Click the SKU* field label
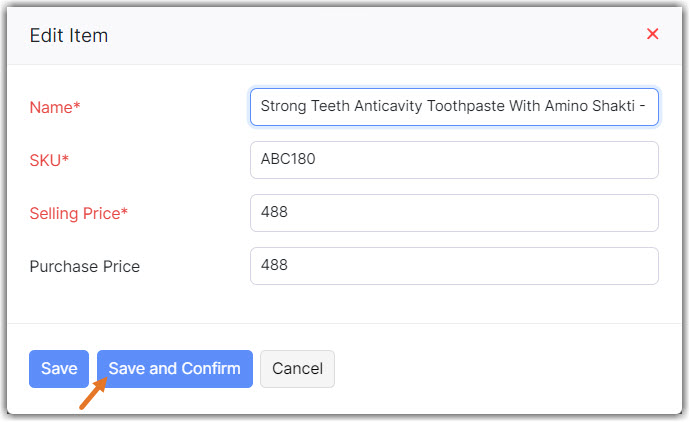 50,160
